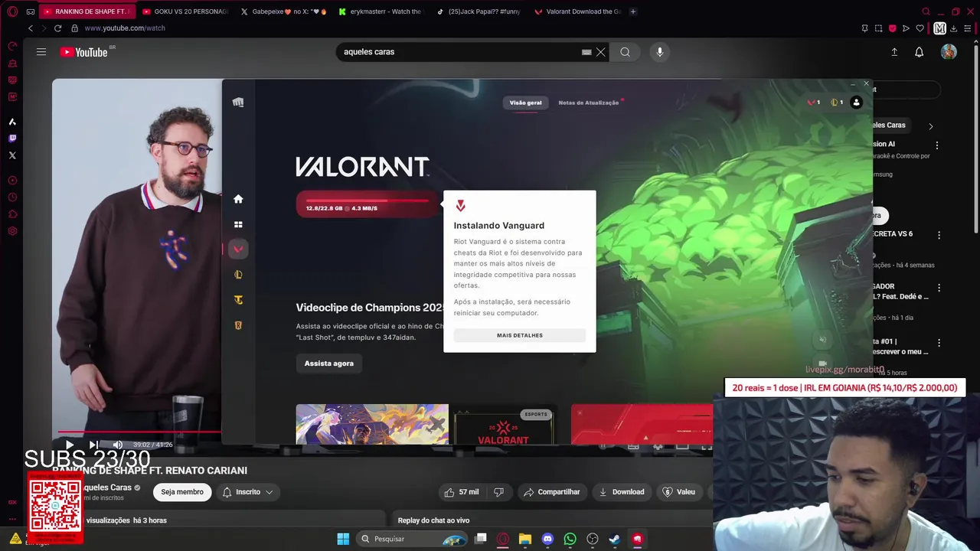Mute the Riot Client background video
This screenshot has width=980, height=551.
(x=823, y=340)
